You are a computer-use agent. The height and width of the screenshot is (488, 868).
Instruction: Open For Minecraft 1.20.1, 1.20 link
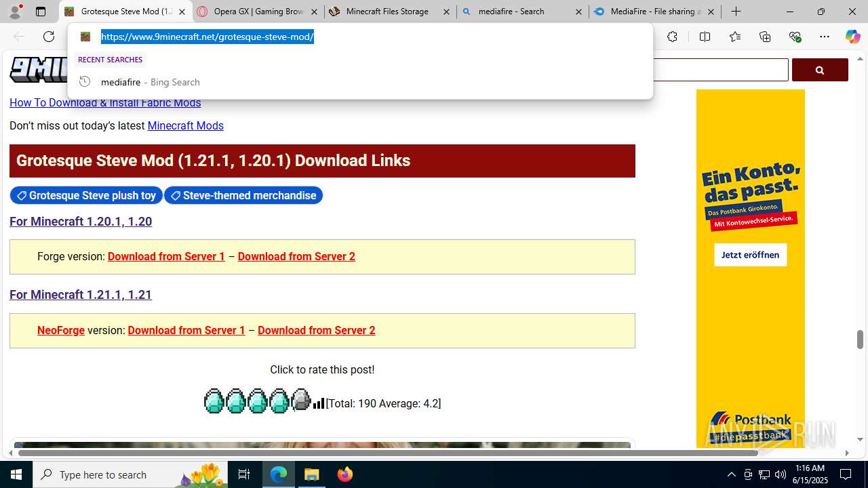[x=81, y=222]
